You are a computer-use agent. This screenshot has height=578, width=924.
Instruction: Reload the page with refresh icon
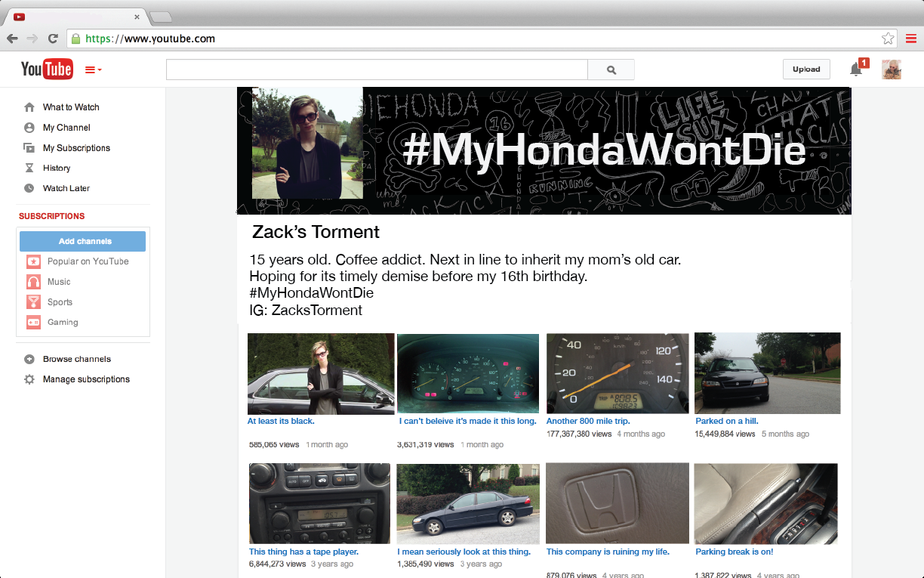pyautogui.click(x=53, y=39)
